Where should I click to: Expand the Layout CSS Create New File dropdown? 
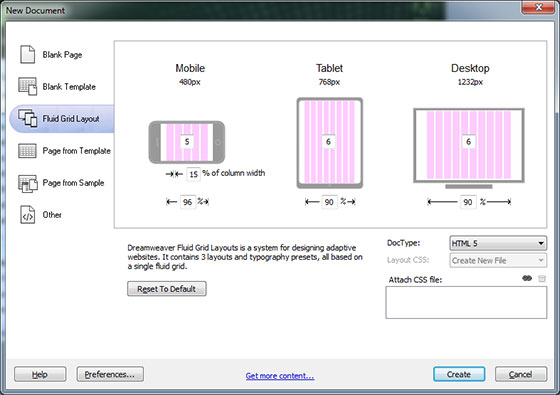click(498, 261)
